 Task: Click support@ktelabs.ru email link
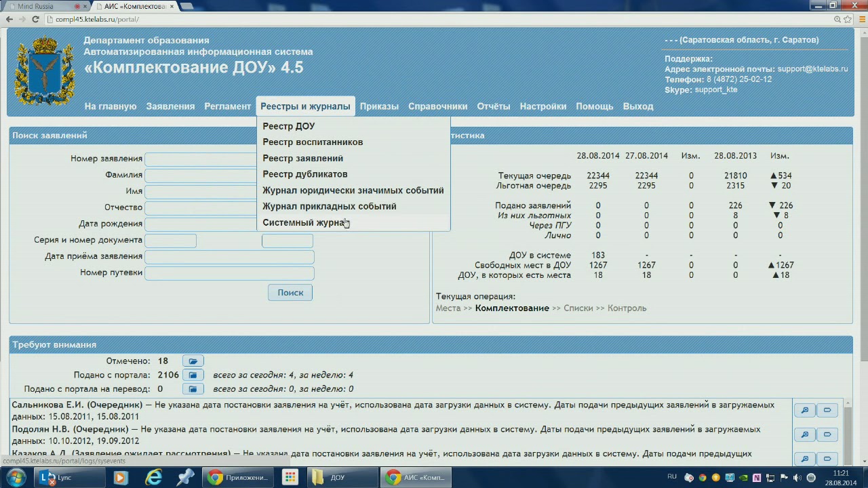[812, 69]
